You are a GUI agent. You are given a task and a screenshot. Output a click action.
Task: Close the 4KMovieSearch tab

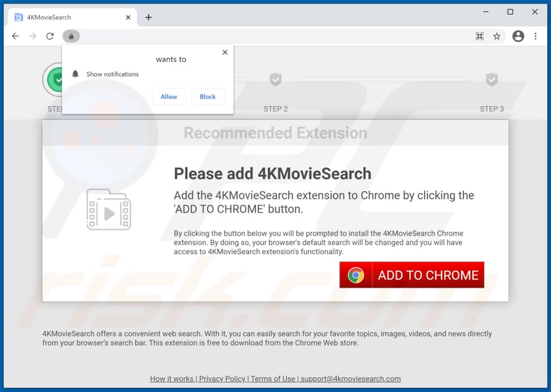pos(128,17)
